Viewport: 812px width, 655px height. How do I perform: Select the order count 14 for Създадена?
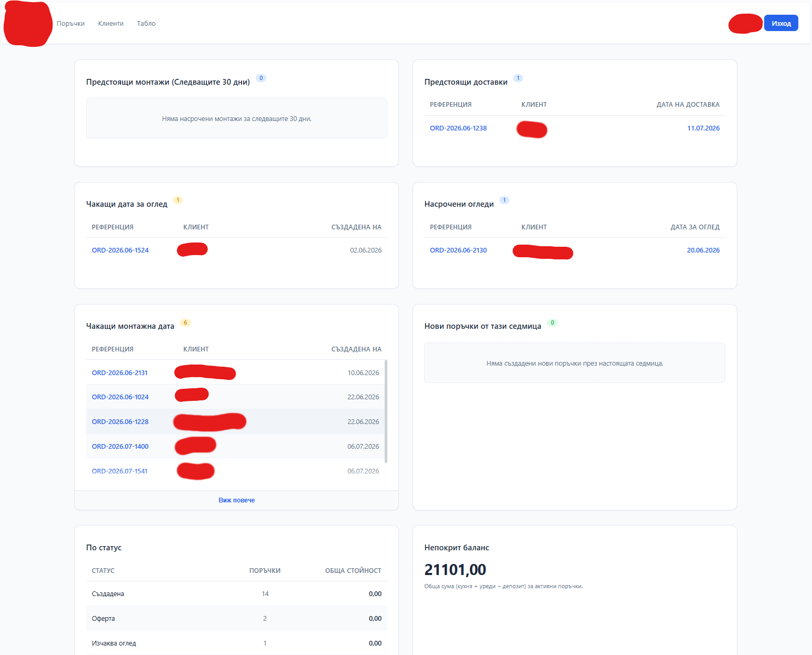(265, 594)
